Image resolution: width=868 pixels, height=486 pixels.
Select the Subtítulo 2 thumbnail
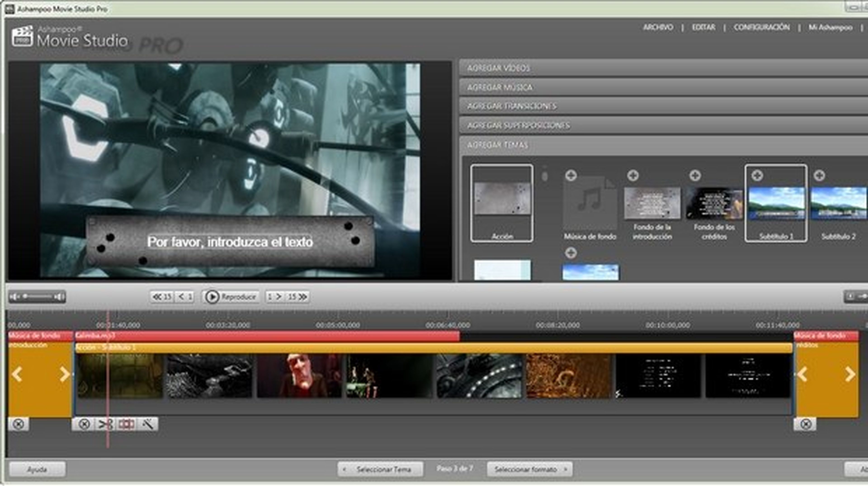tap(839, 203)
